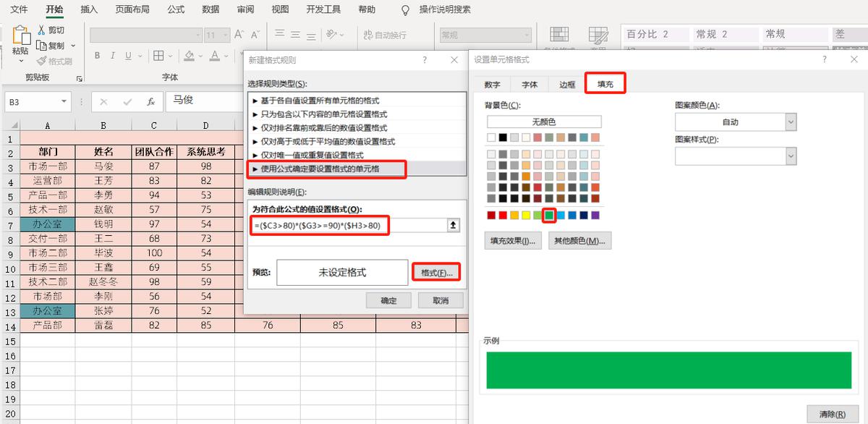Increase font size with larger A icon
The image size is (868, 424).
click(239, 35)
